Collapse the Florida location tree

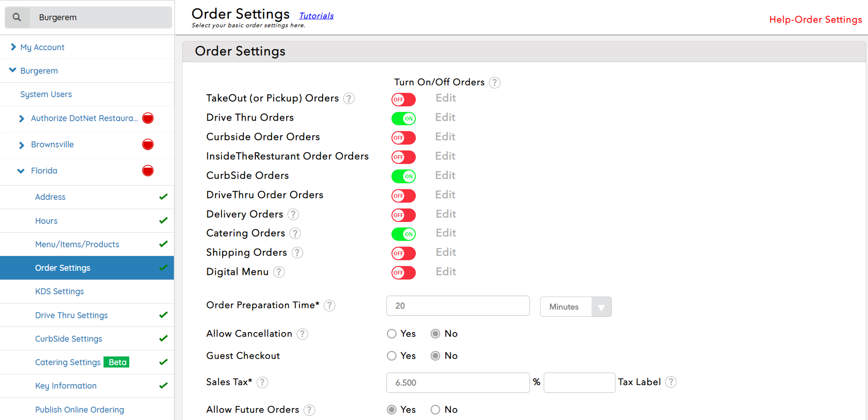pyautogui.click(x=21, y=171)
